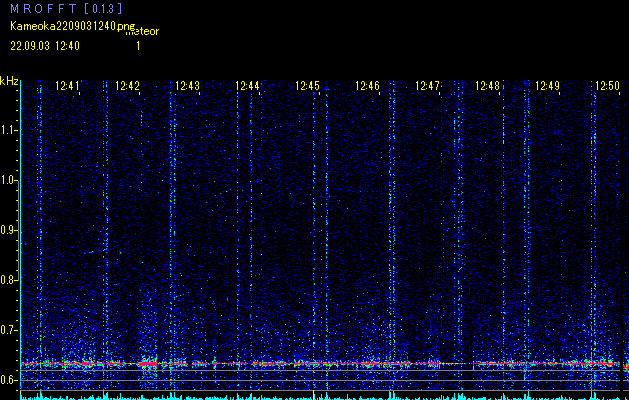This screenshot has width=629, height=400.
Task: Select the 12:43 time marker
Action: [x=187, y=86]
